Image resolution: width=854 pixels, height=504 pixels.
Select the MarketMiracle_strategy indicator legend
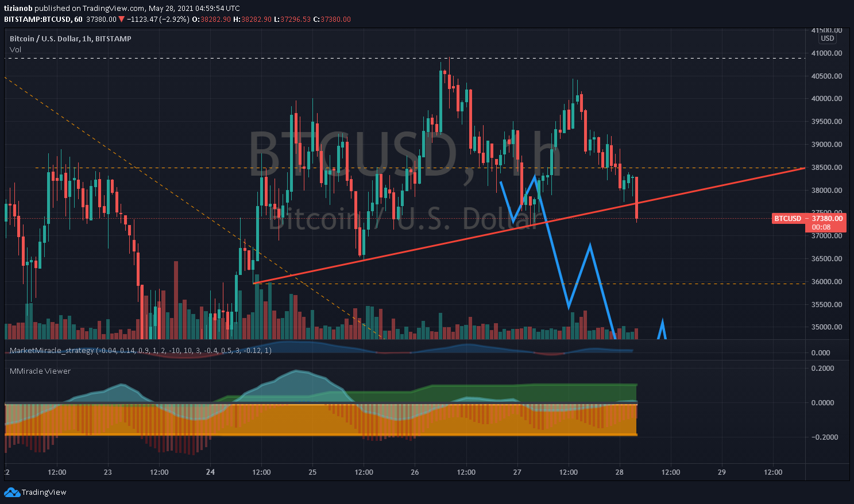(x=141, y=350)
